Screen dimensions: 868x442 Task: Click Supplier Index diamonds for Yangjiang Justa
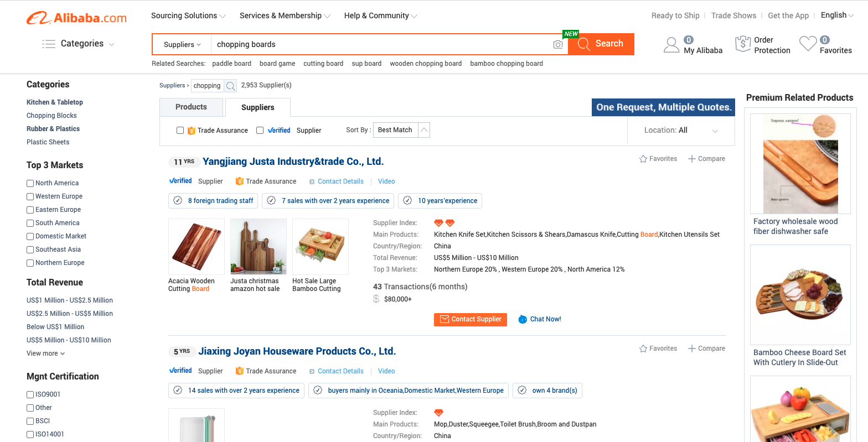[444, 223]
